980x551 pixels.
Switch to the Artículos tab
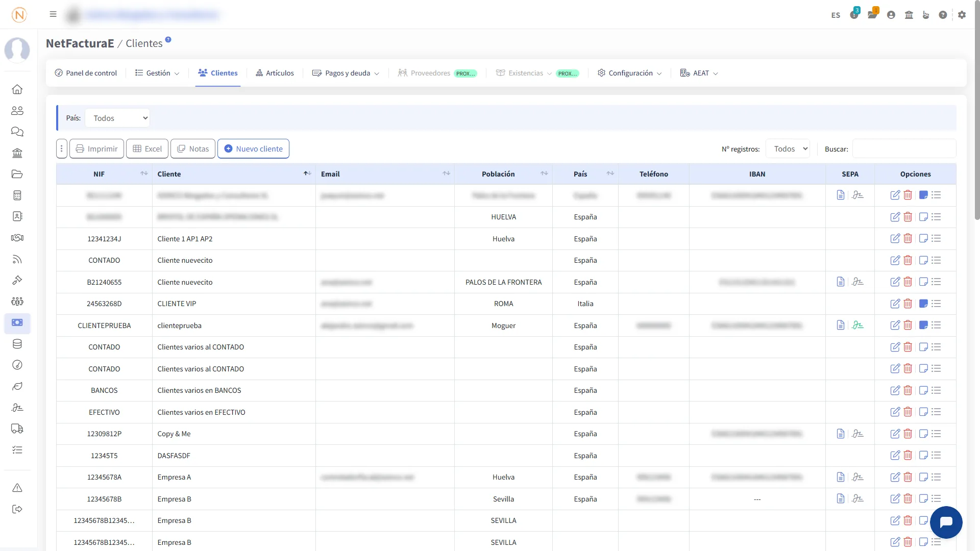tap(275, 73)
